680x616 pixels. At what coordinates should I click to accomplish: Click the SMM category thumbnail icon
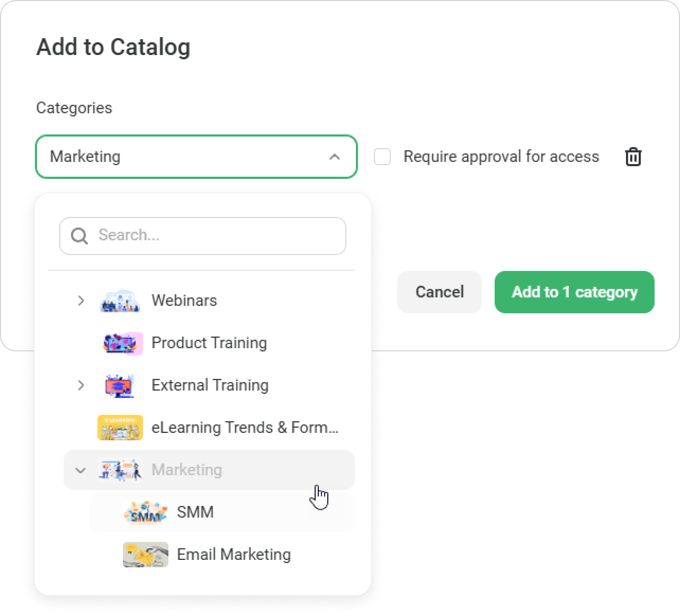(x=145, y=512)
